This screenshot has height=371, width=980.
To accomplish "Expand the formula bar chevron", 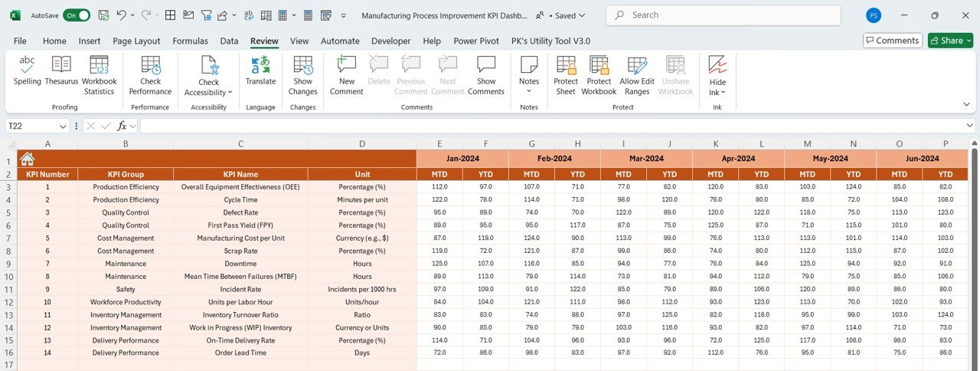I will click(970, 126).
